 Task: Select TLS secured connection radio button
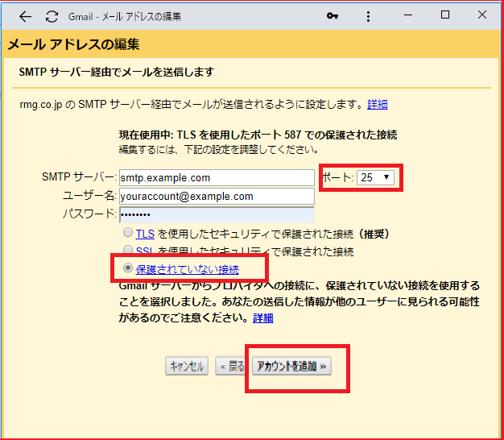127,234
